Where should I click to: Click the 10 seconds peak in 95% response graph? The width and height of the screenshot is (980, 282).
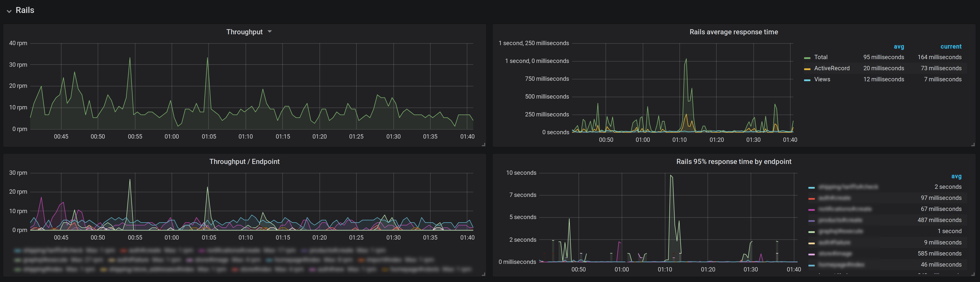(x=671, y=176)
